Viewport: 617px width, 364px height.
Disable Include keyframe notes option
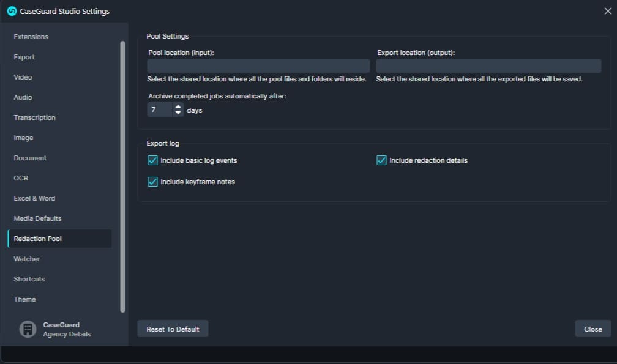[x=153, y=182]
